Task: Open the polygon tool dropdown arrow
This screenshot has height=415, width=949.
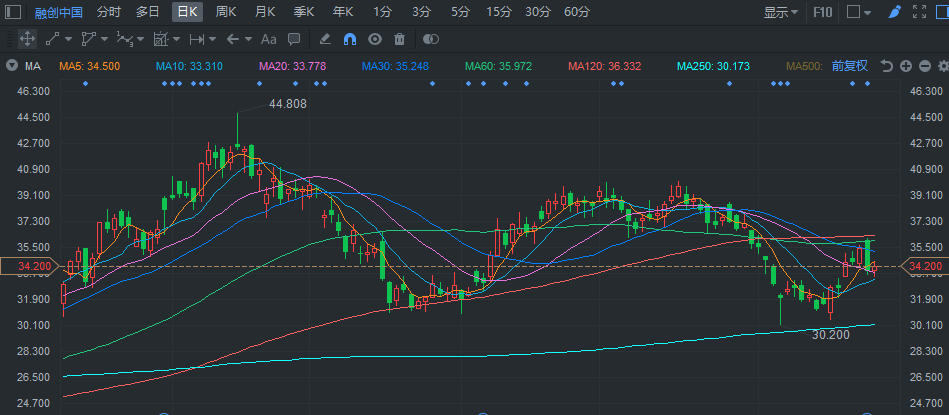Action: point(104,39)
